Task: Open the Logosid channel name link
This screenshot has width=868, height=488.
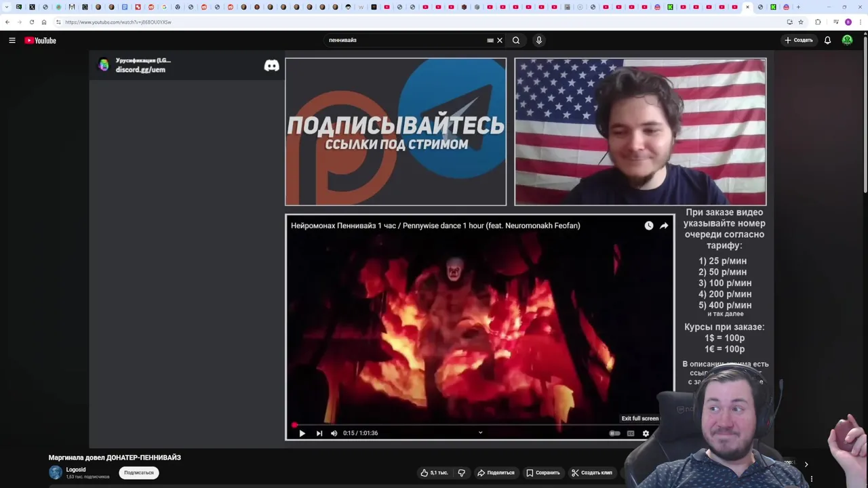Action: (x=76, y=470)
